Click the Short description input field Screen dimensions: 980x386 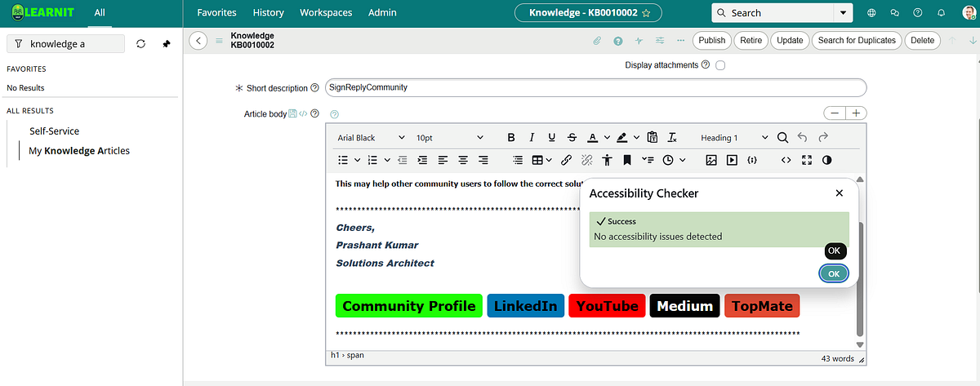(x=595, y=87)
